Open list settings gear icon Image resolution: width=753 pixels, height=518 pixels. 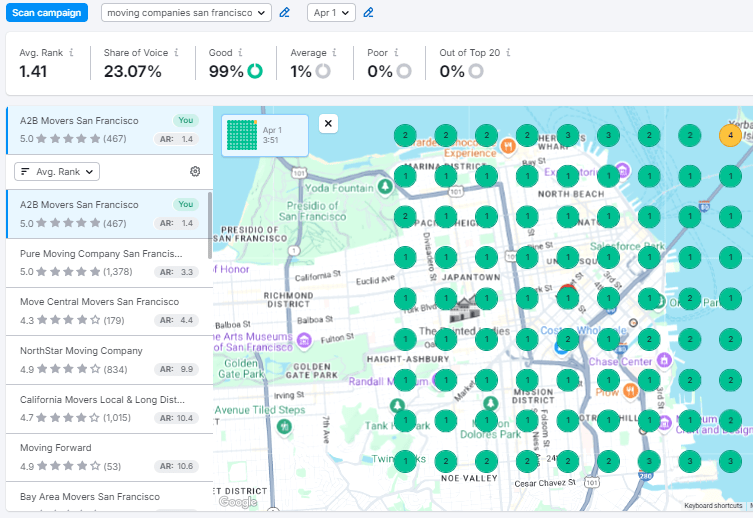click(195, 171)
